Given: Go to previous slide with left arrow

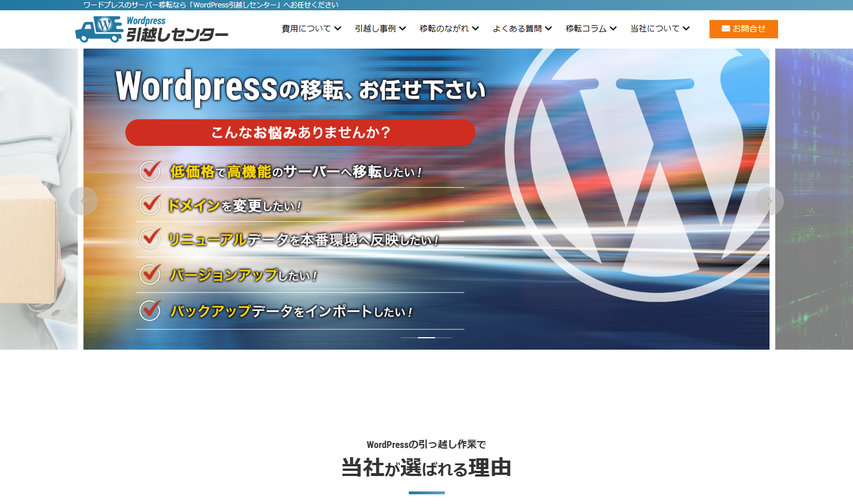Looking at the screenshot, I should coord(83,201).
